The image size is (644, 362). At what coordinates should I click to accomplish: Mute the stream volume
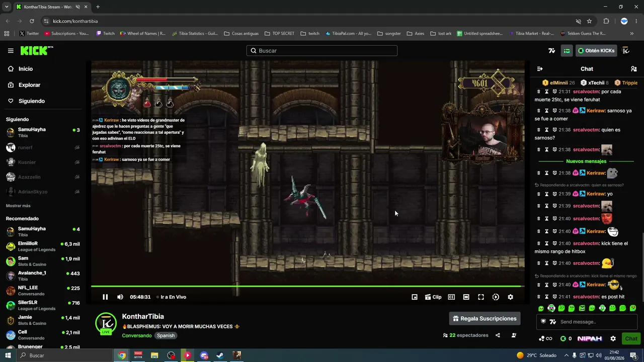120,297
